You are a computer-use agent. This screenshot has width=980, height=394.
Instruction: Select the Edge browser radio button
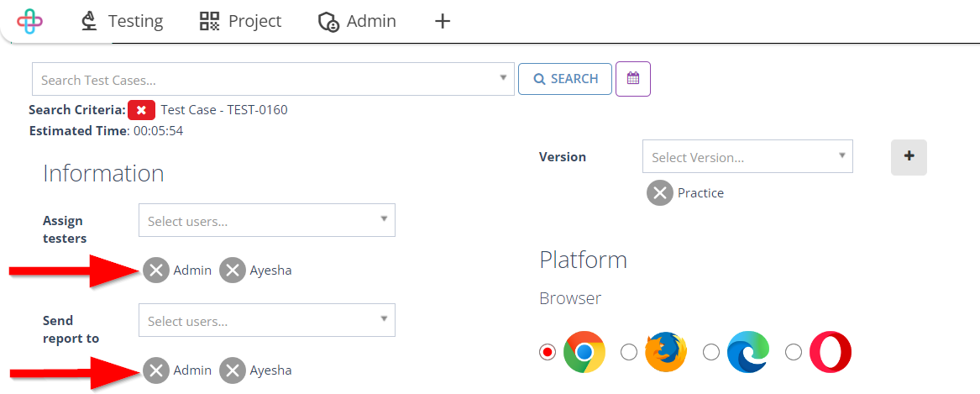coord(710,352)
